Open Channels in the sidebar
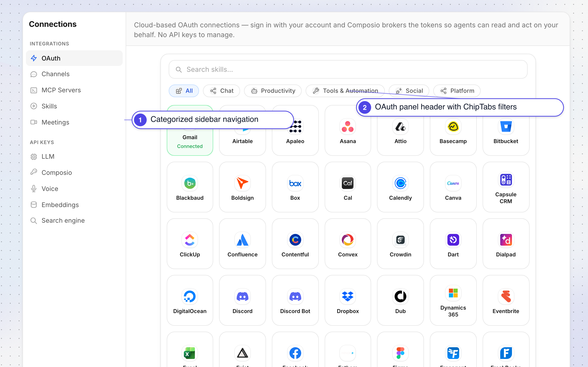This screenshot has height=367, width=588. pos(74,74)
